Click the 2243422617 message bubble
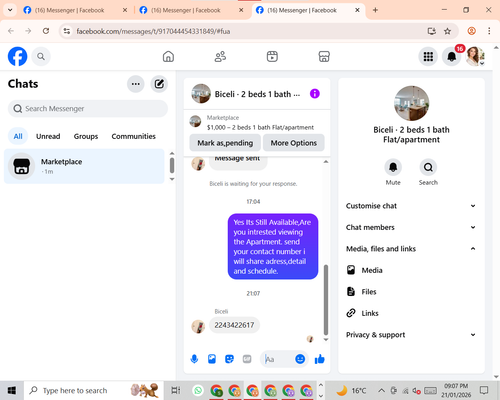 coord(234,325)
